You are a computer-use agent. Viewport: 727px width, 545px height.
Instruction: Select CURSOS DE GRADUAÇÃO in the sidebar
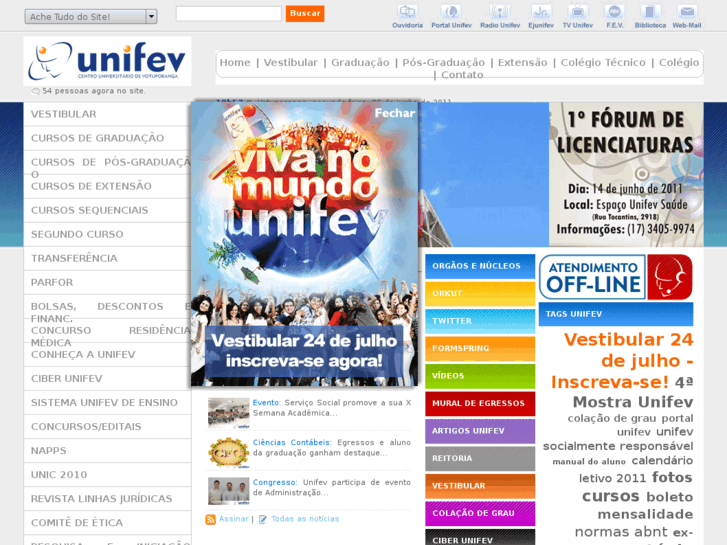107,138
